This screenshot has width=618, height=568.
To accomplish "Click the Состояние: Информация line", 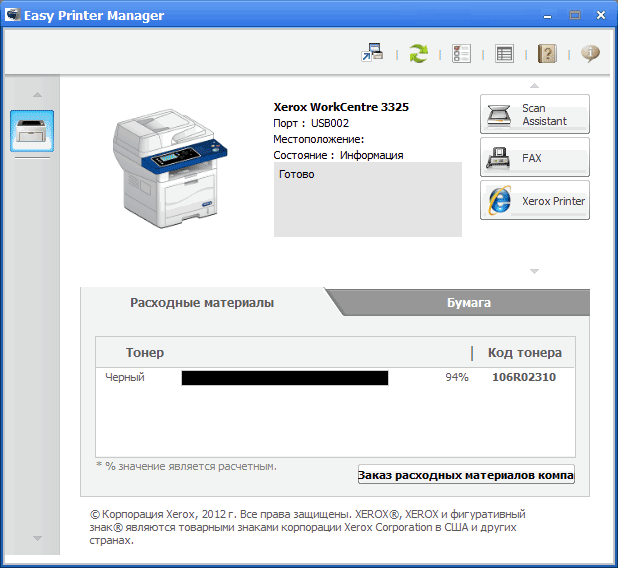I will tap(338, 155).
